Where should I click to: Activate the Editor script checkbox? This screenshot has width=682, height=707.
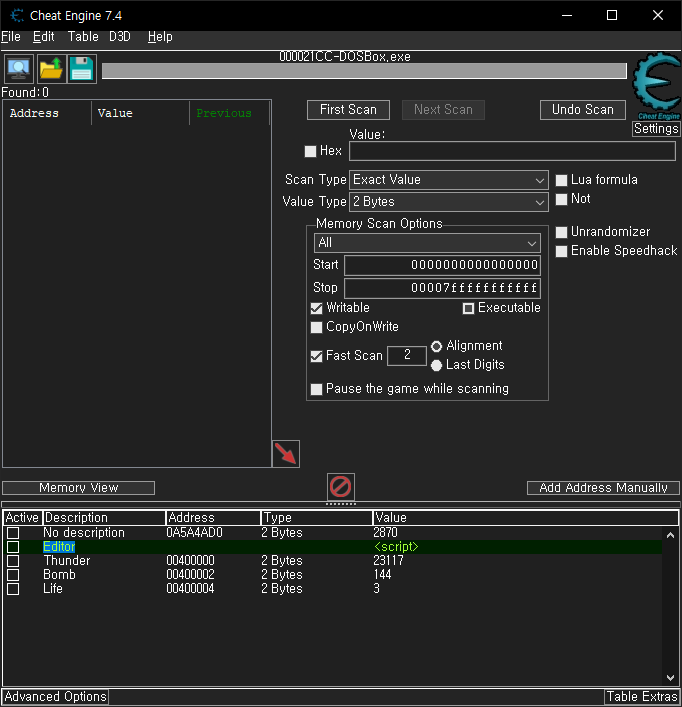13,547
